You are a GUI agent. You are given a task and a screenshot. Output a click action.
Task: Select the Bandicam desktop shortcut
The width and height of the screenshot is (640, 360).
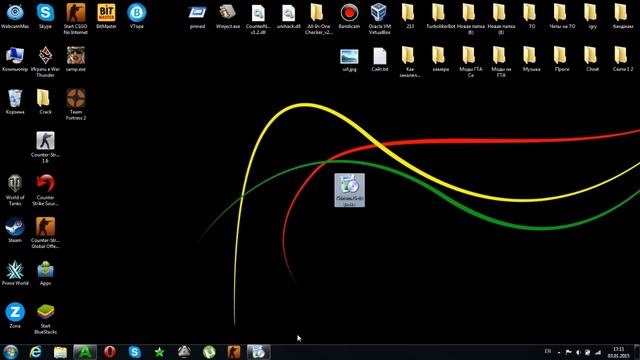pyautogui.click(x=349, y=16)
